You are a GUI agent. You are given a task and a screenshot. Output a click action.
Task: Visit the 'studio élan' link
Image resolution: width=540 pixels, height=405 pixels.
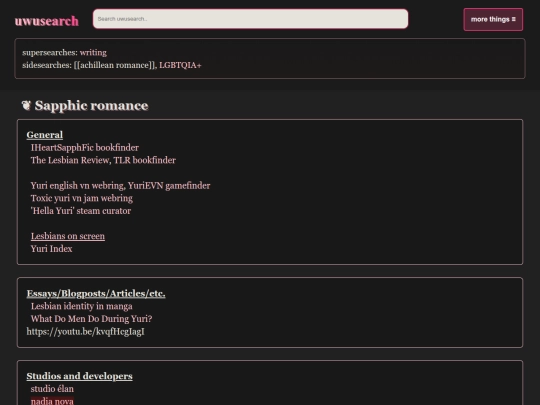(x=52, y=389)
